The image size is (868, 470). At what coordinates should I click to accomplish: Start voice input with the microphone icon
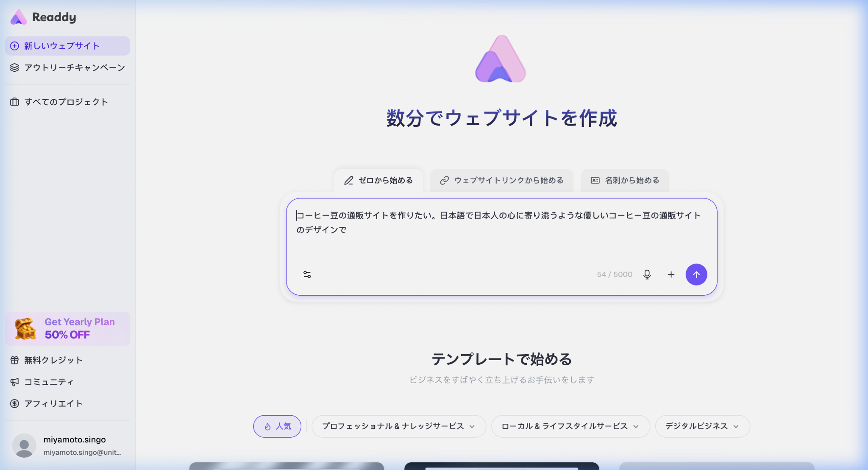coord(647,274)
